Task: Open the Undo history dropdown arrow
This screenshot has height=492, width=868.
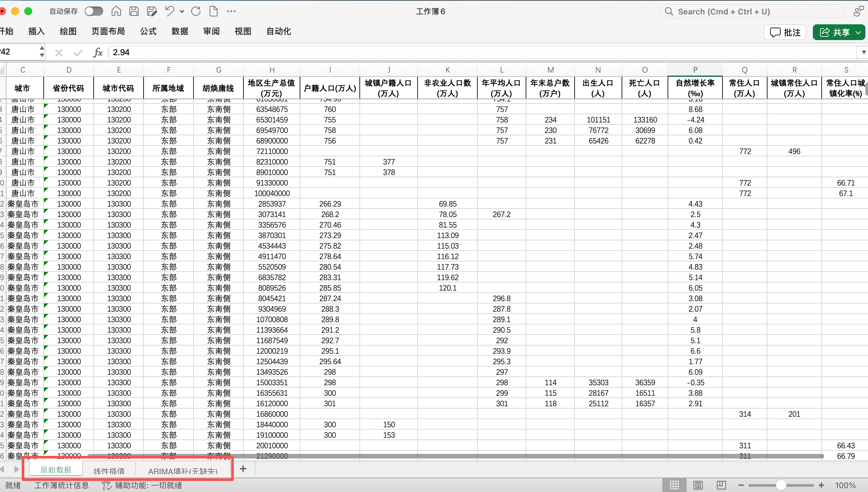Action: 182,11
